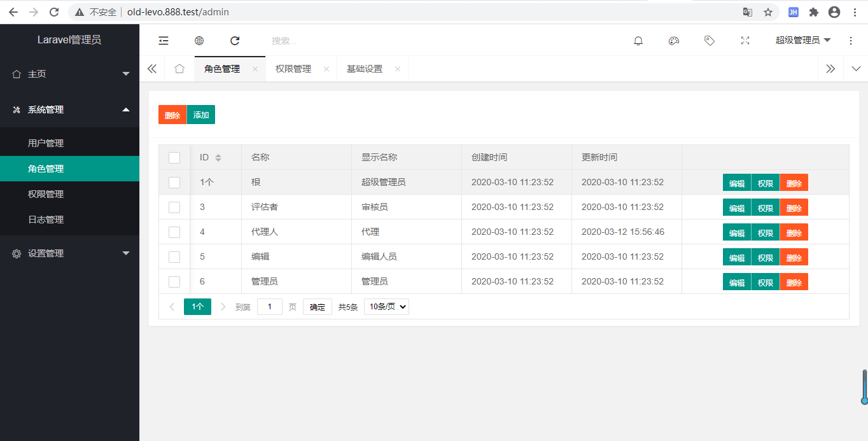Screen dimensions: 868x441
Task: Check the checkbox for 评估者 row
Action: 174,207
